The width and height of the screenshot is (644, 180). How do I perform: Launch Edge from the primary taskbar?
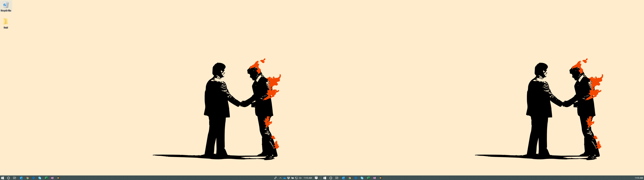34,178
